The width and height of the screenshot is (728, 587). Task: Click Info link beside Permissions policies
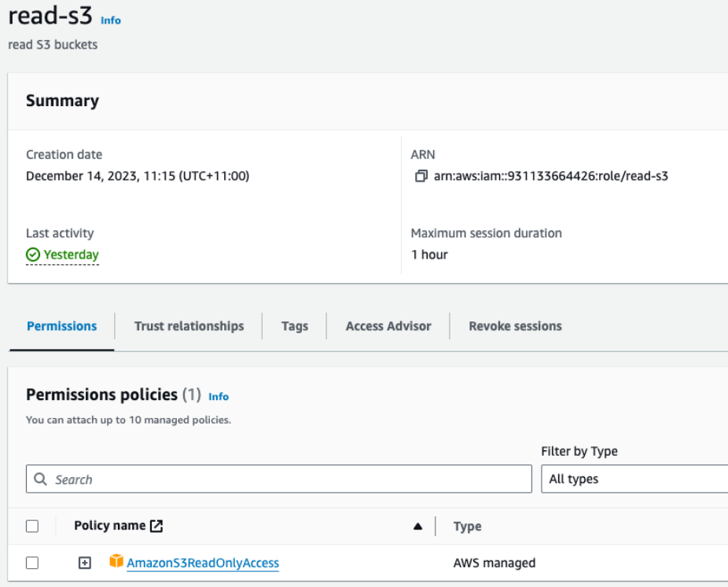coord(219,397)
